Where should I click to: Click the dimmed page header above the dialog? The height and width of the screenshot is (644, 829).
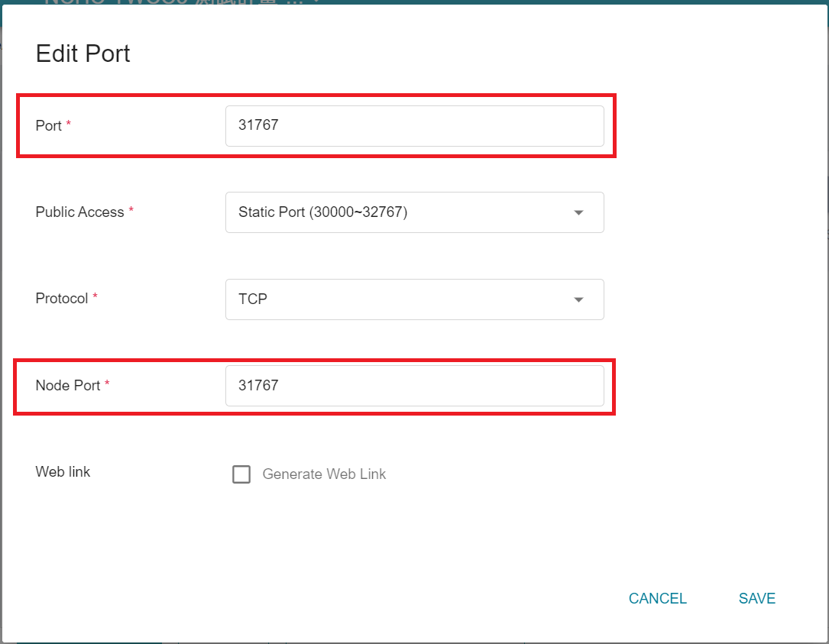pyautogui.click(x=180, y=2)
